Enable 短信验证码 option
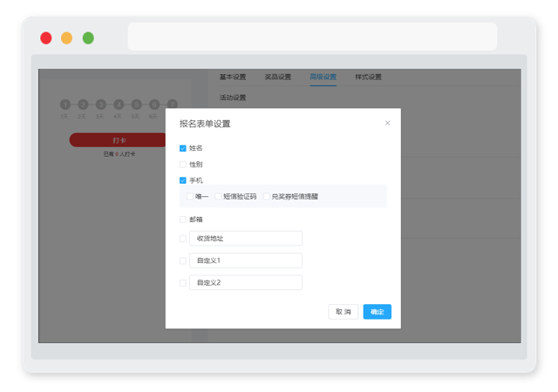 (218, 196)
